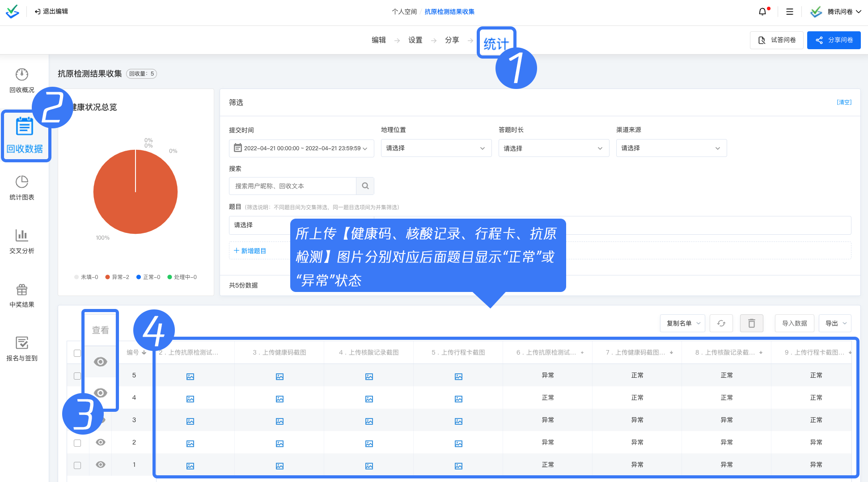Switch to the 编辑 step tab
This screenshot has width=868, height=482.
pyautogui.click(x=379, y=40)
